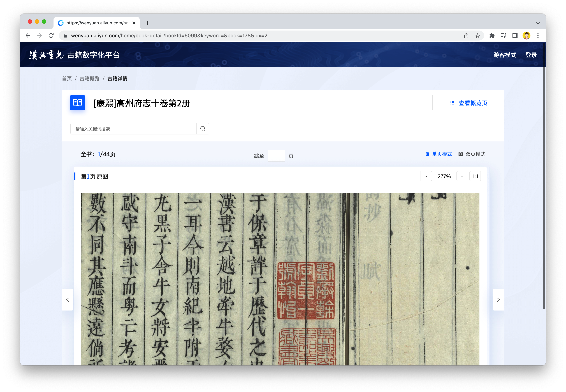Open Chrome's three-dot menu

pos(538,36)
